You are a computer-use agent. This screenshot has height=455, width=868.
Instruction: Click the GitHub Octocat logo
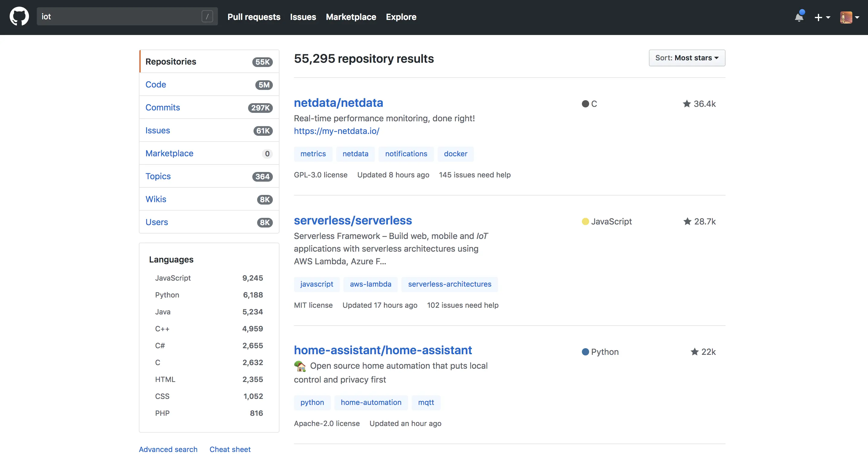pos(19,17)
